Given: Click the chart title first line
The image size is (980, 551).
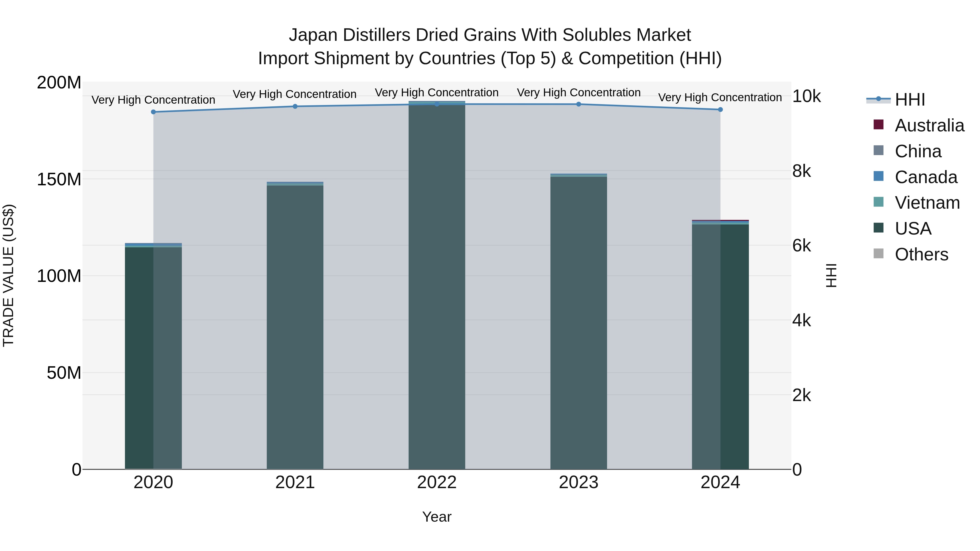Looking at the screenshot, I should 490,35.
